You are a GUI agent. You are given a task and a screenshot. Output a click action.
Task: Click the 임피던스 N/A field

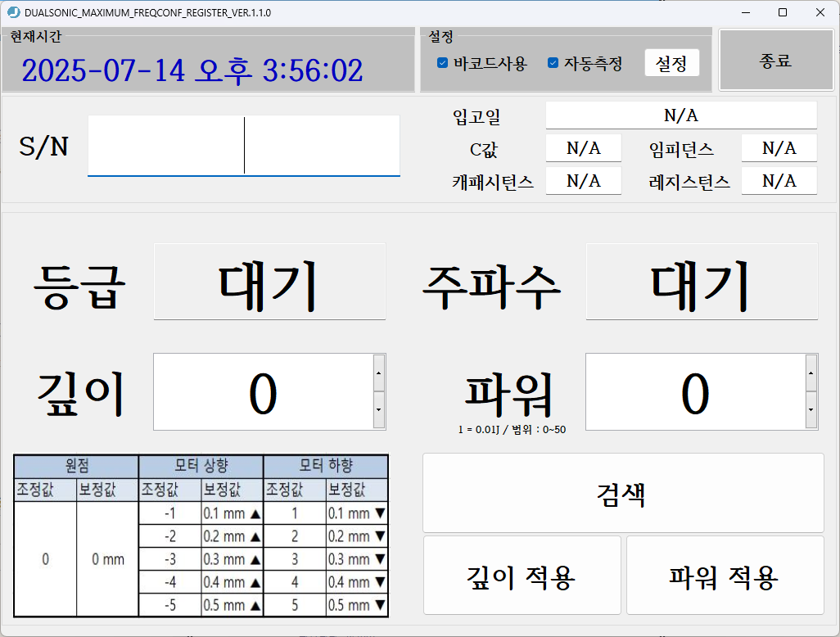[779, 147]
